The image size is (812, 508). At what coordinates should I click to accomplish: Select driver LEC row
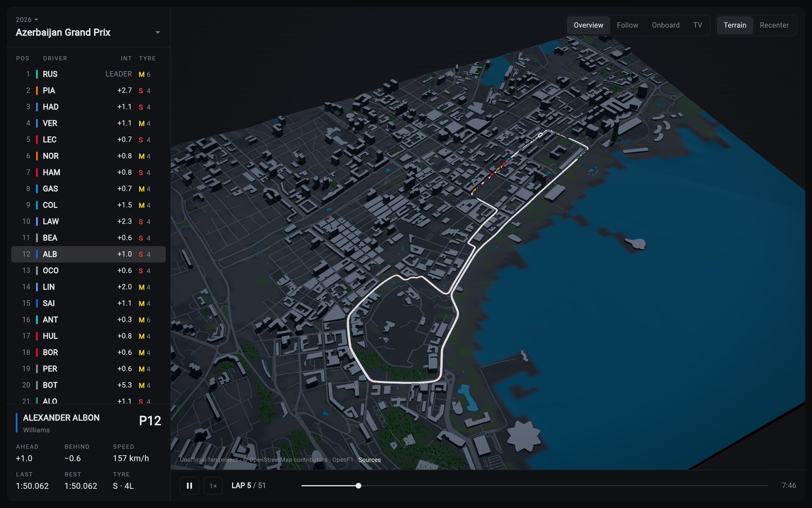pos(88,139)
